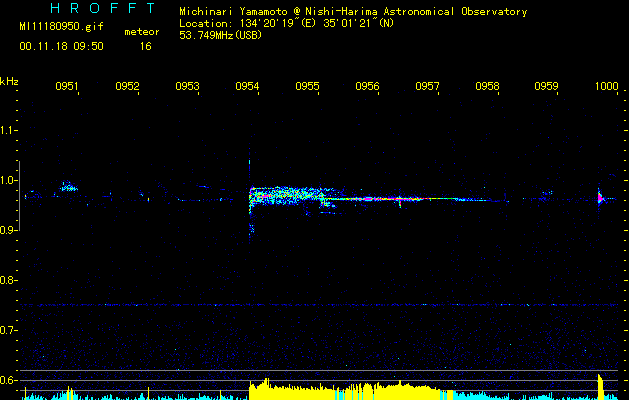Image resolution: width=629 pixels, height=400 pixels.
Task: Click the 0959 time axis marker
Action: click(546, 86)
